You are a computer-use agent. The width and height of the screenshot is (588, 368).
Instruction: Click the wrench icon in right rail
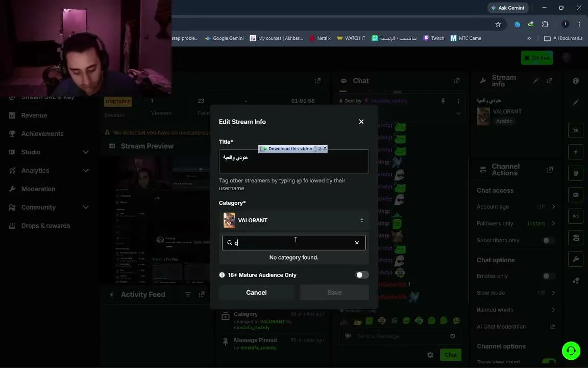point(576,259)
